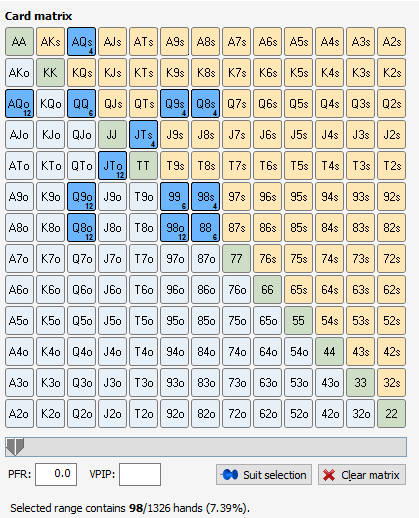Select the JJ pair cell
The height and width of the screenshot is (518, 419).
point(112,135)
